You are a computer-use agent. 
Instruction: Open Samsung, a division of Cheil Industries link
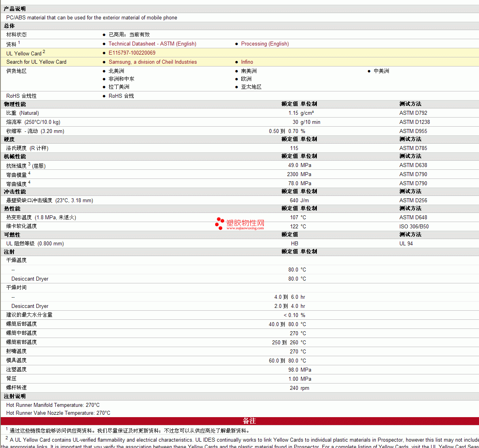pyautogui.click(x=153, y=62)
